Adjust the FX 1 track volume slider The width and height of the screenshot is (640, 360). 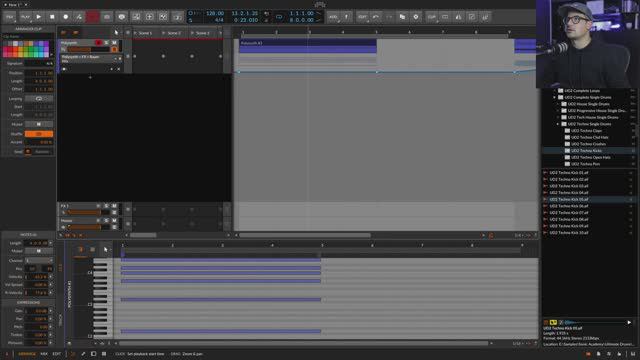pyautogui.click(x=89, y=213)
